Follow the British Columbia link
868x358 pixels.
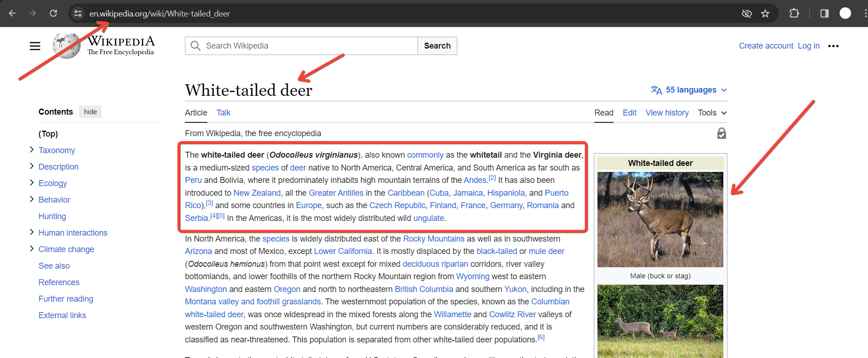click(x=424, y=289)
